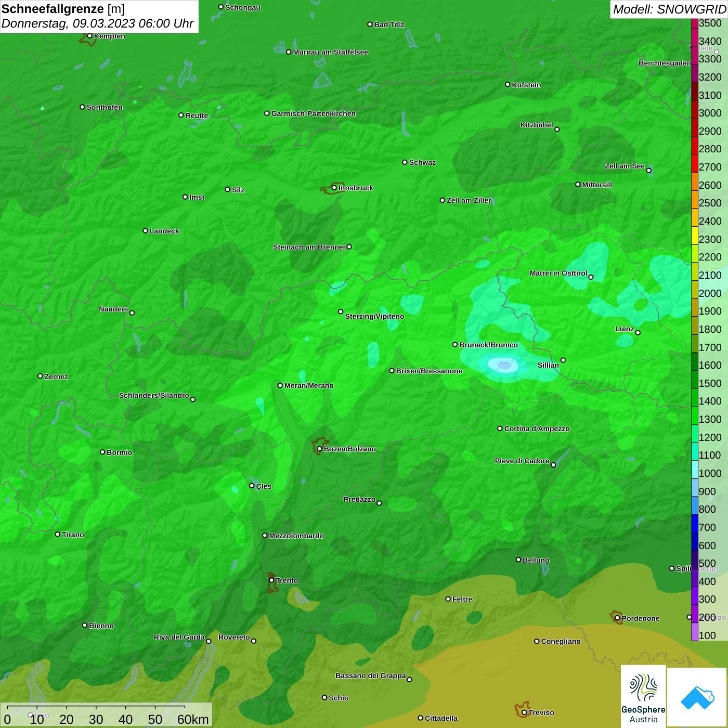Select the Kufstein city marker dot

(x=508, y=84)
